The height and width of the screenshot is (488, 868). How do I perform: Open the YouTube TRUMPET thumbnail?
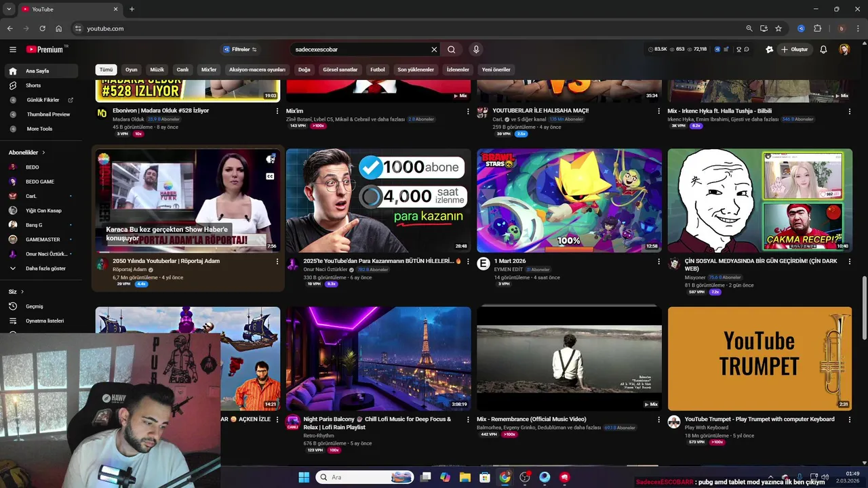tap(759, 359)
